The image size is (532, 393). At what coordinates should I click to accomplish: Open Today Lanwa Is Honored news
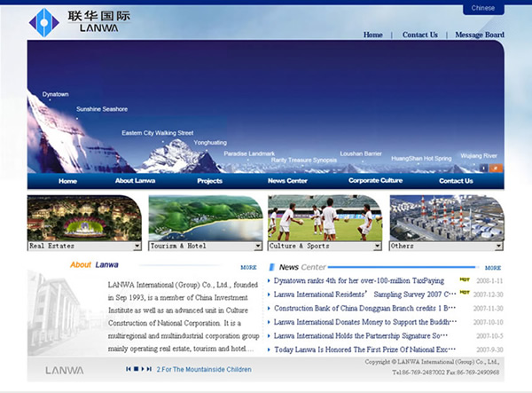pos(364,350)
